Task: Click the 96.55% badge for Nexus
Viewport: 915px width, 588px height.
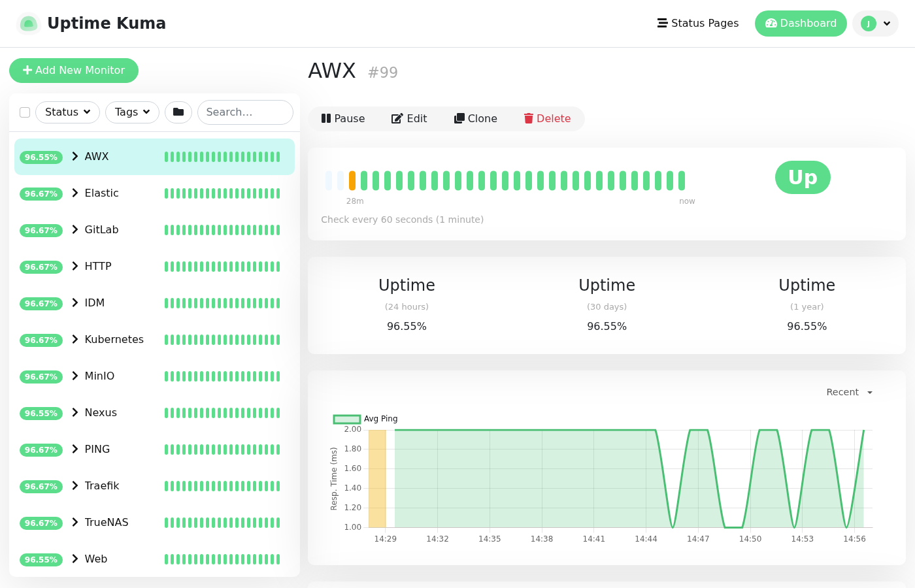Action: [x=41, y=414]
